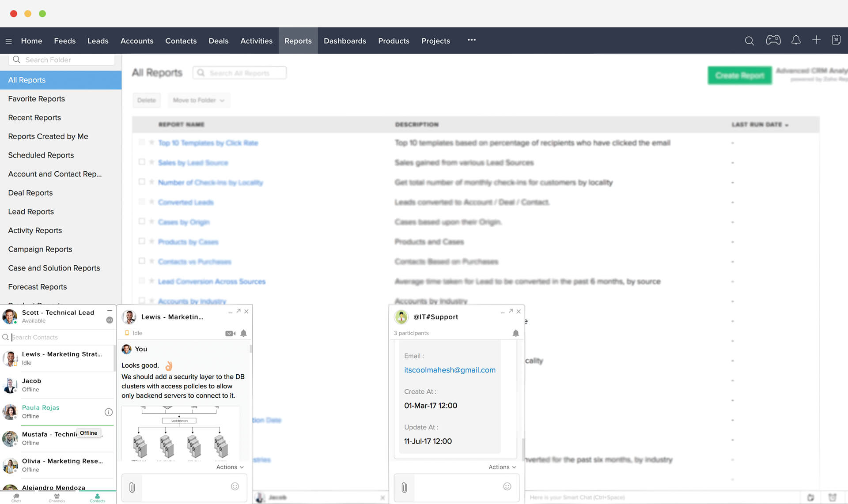Open notifications bell in top bar

tap(796, 40)
